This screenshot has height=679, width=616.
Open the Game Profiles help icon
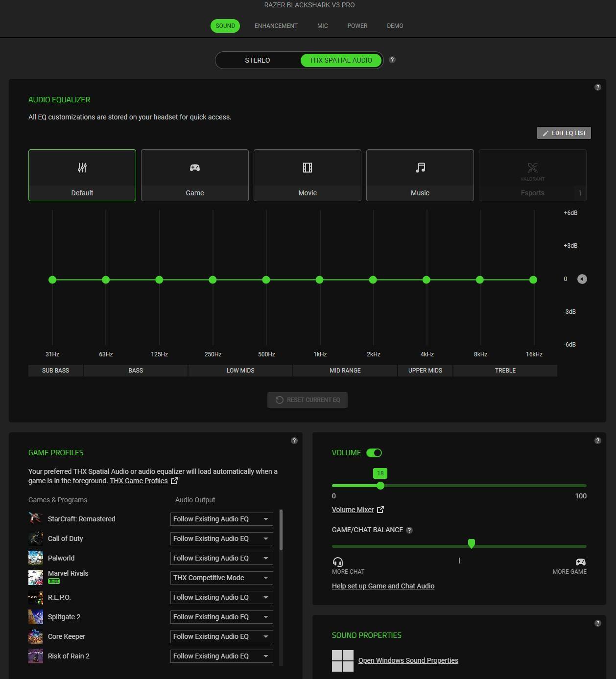294,441
